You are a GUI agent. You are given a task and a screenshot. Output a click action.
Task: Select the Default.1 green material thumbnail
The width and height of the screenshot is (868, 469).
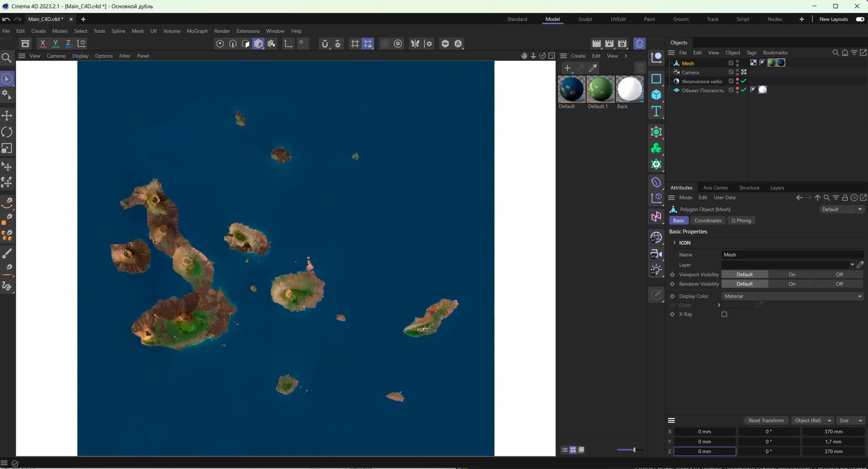coord(600,89)
